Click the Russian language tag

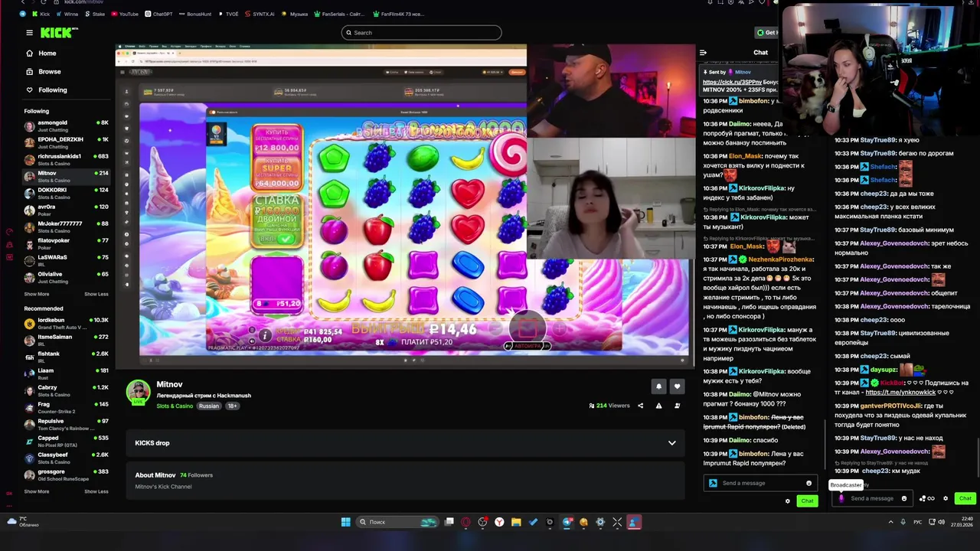click(x=209, y=406)
